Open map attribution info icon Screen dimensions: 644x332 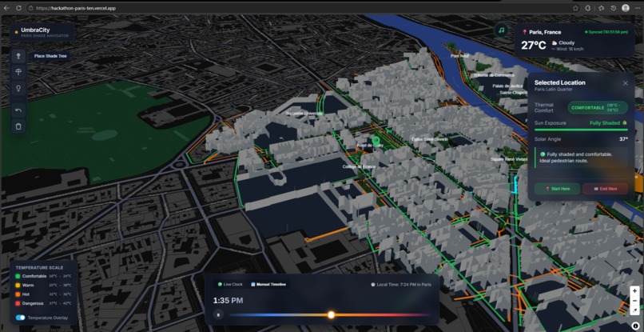pyautogui.click(x=635, y=326)
